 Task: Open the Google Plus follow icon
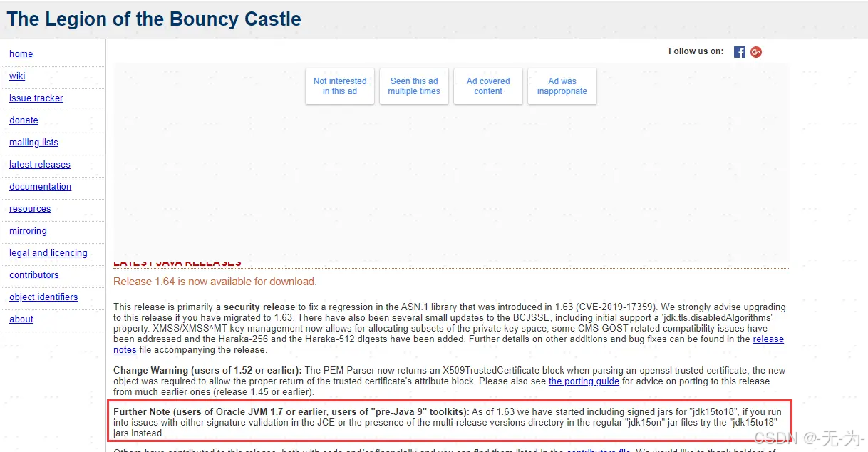click(756, 52)
